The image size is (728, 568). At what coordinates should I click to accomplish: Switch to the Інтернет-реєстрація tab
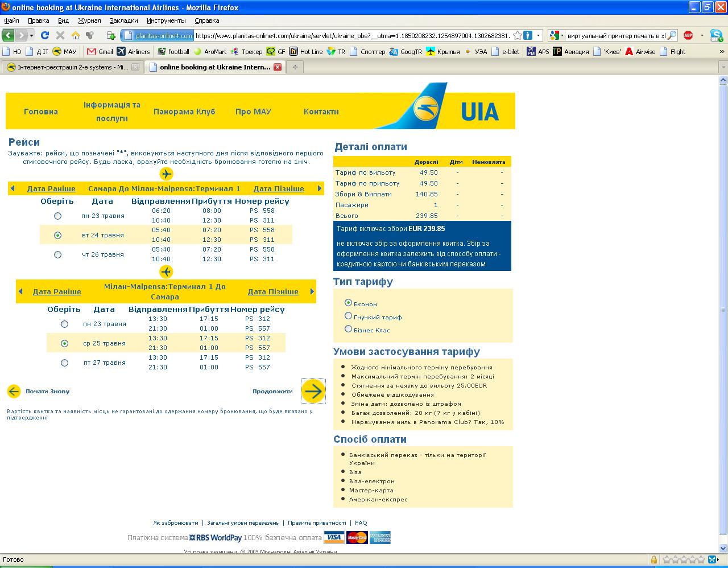(68, 67)
